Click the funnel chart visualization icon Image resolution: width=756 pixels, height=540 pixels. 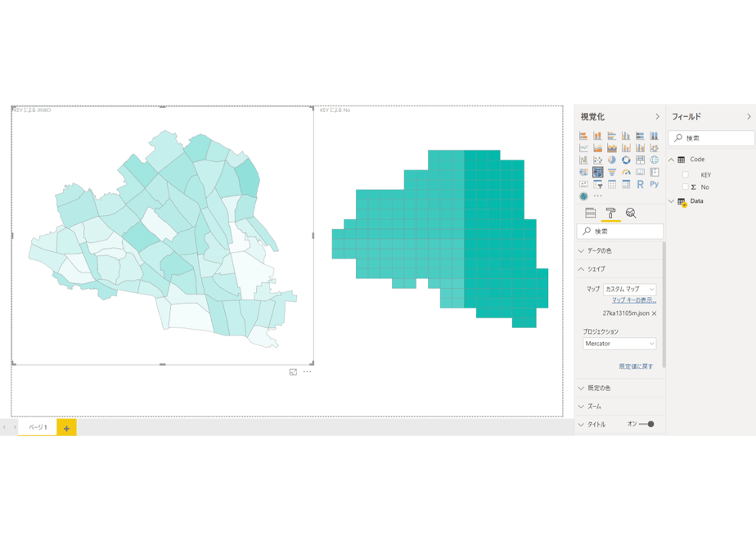[x=612, y=172]
